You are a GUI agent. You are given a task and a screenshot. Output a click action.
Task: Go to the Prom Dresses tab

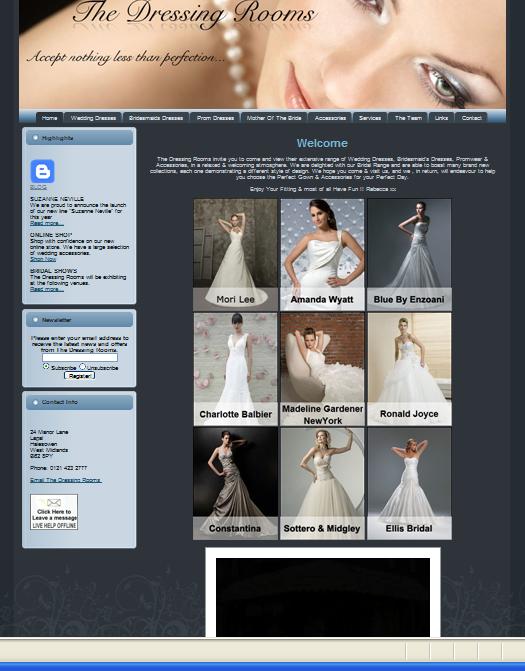tap(215, 118)
